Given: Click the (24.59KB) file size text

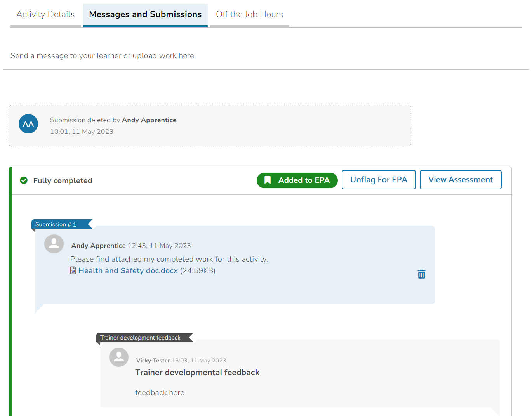Looking at the screenshot, I should tap(198, 270).
